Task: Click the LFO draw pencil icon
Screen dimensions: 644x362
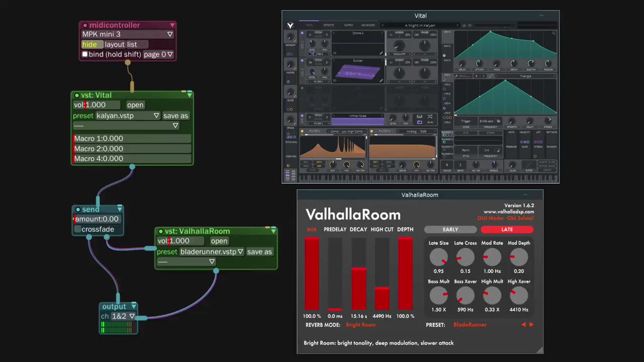Action: click(491, 76)
